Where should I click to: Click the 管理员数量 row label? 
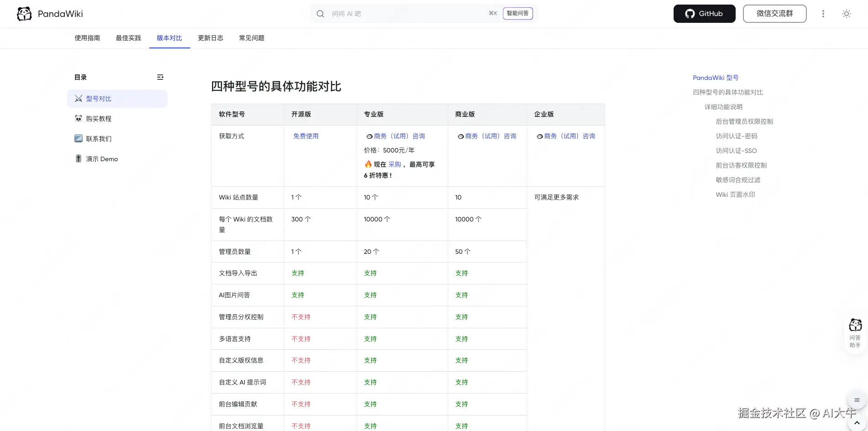pyautogui.click(x=235, y=252)
